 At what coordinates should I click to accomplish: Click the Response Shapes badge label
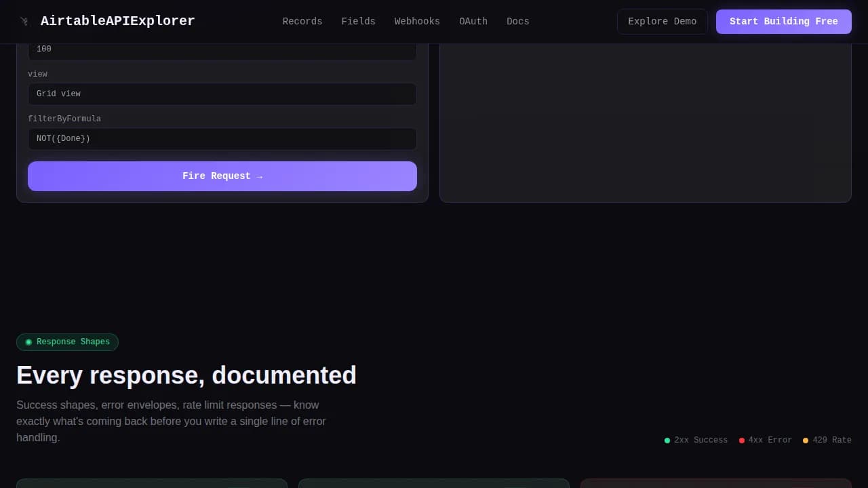pyautogui.click(x=73, y=342)
